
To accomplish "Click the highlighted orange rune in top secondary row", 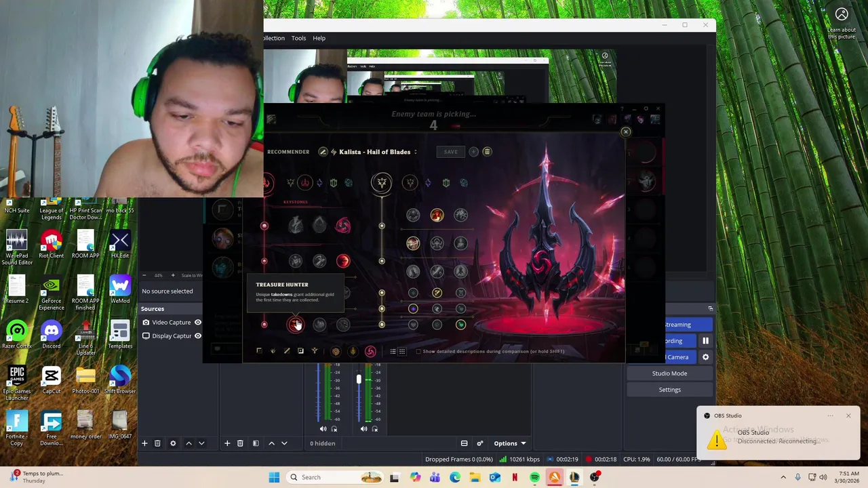I will pyautogui.click(x=437, y=216).
